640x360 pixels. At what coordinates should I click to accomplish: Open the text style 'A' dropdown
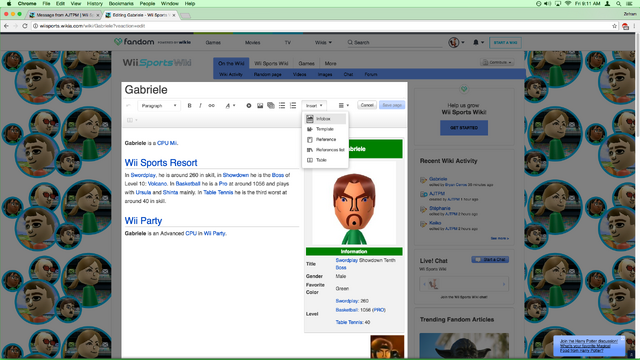[x=230, y=106]
